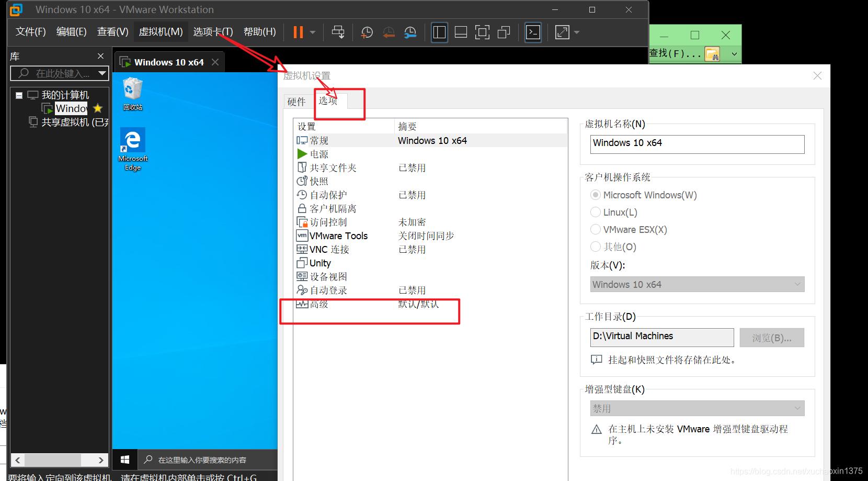Open dropdown arrow in green background window
Image resolution: width=868 pixels, height=481 pixels.
(x=734, y=53)
